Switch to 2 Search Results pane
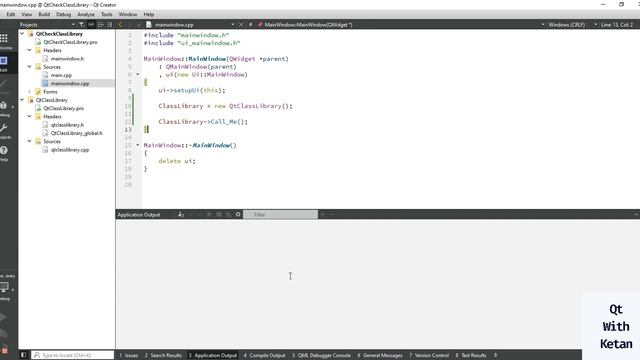 pos(163,355)
